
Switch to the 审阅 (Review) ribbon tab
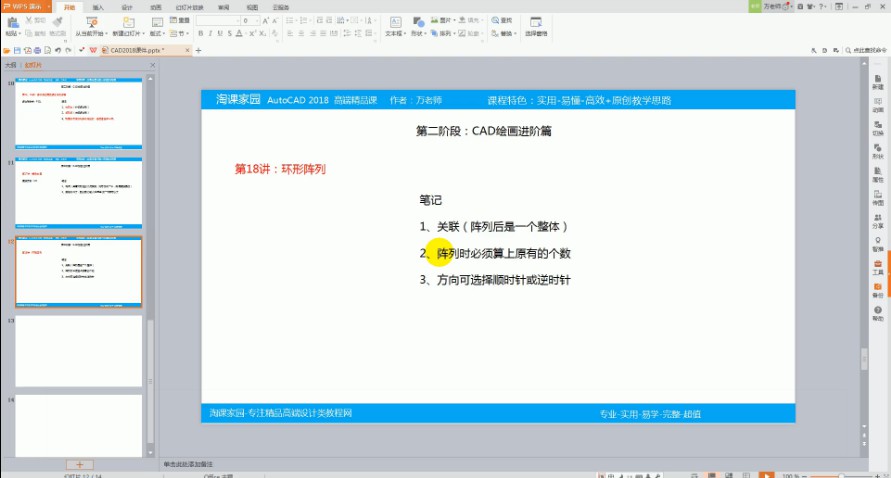click(x=224, y=7)
